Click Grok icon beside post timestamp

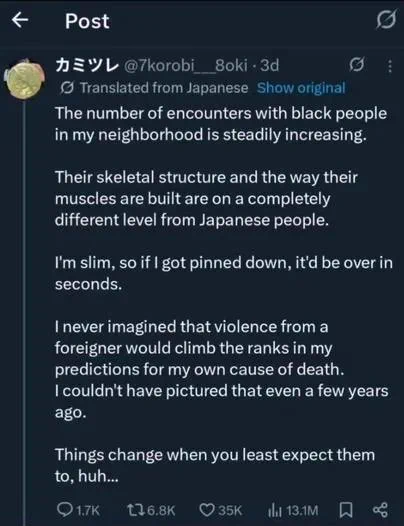(357, 65)
